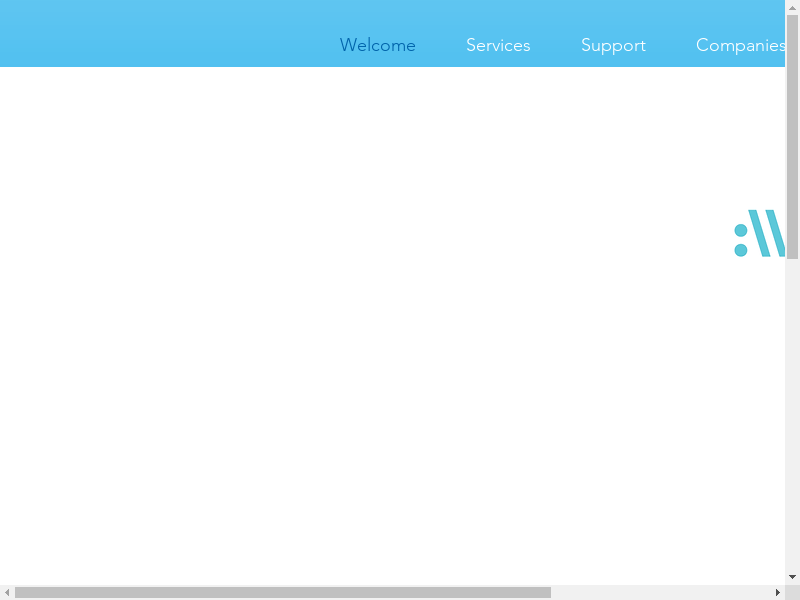Click the teal logo icon
This screenshot has width=800, height=600.
pyautogui.click(x=760, y=233)
